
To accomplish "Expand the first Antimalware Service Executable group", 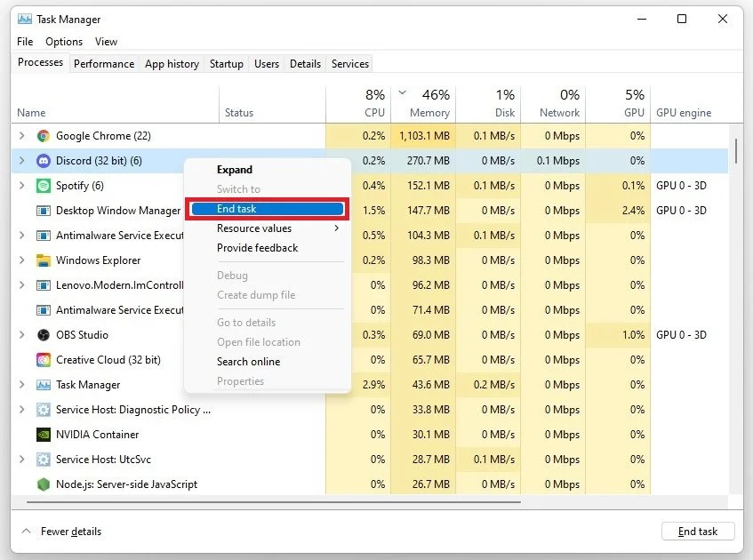I will (x=21, y=236).
